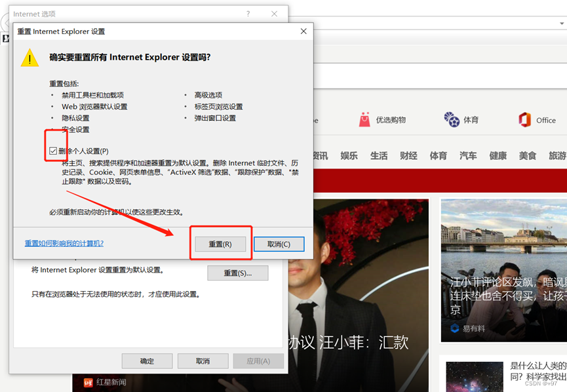Click the 取消(C) button in reset dialog
This screenshot has width=567, height=392.
tap(279, 244)
